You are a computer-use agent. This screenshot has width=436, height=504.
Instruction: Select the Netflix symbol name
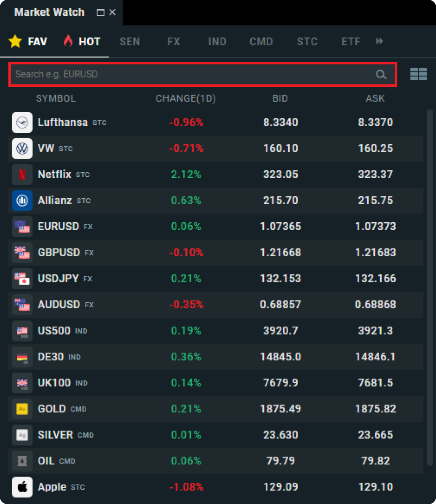(54, 175)
